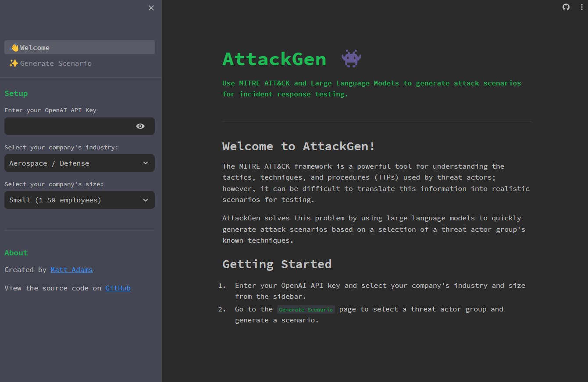This screenshot has height=382, width=588.
Task: Click 'Select your company's industry:' label
Action: (61, 147)
